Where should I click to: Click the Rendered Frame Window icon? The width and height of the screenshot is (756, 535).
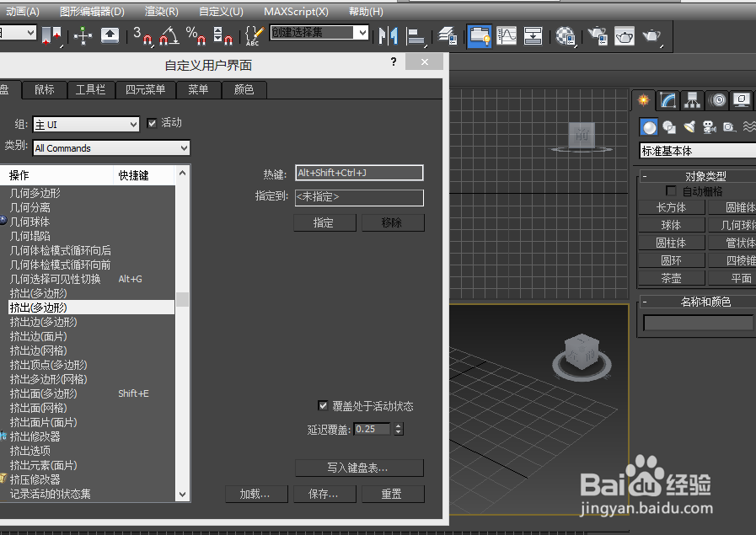pos(622,36)
